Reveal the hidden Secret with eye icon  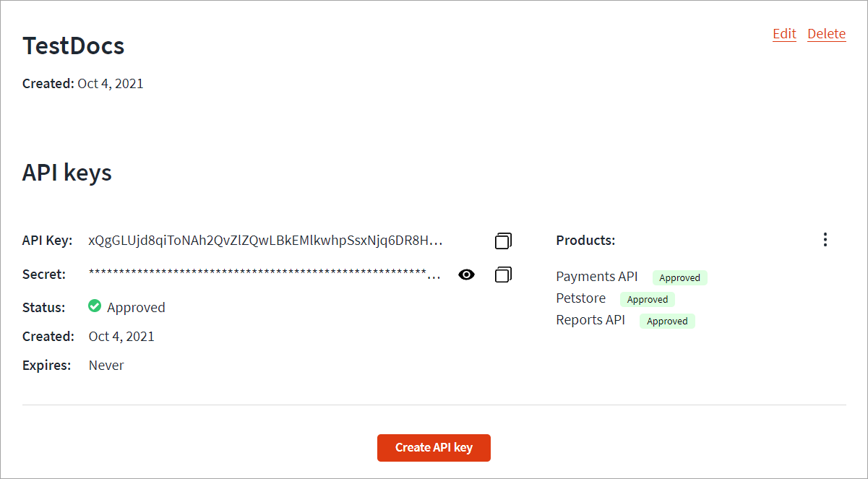point(467,275)
